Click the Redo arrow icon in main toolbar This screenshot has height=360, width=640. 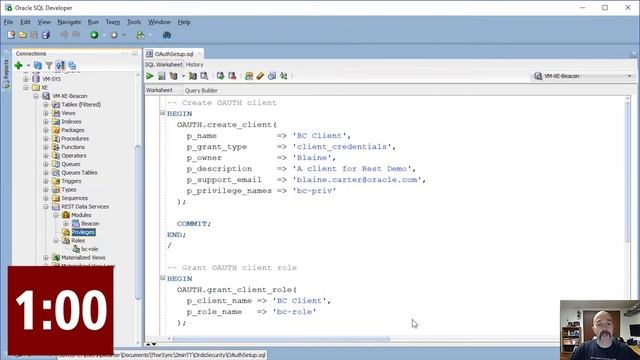(76, 35)
